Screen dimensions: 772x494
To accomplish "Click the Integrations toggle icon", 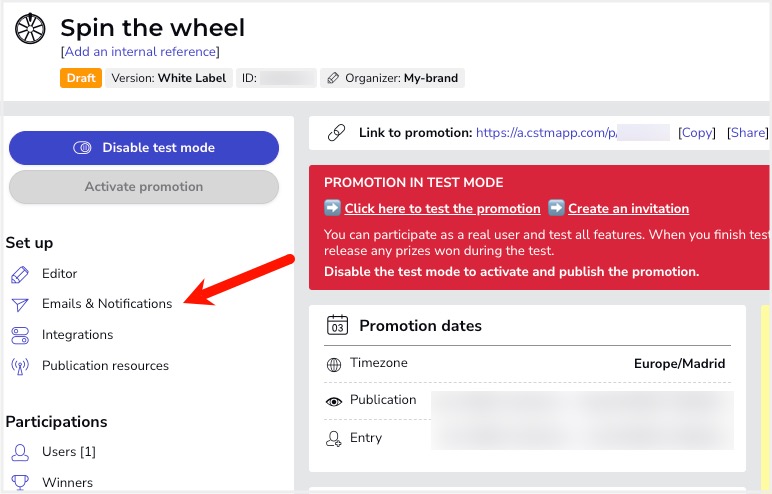I will coord(20,335).
